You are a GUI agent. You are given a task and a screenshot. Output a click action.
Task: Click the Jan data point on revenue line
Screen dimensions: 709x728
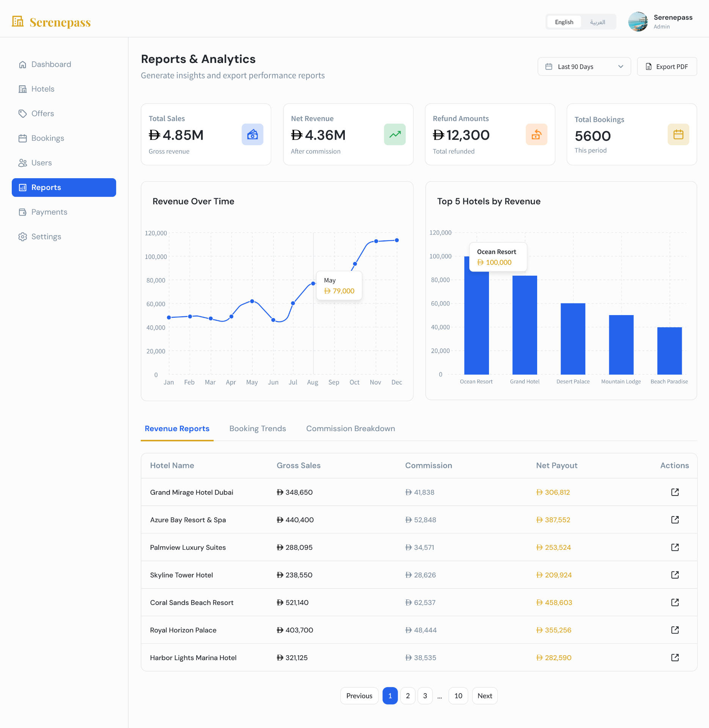(169, 318)
